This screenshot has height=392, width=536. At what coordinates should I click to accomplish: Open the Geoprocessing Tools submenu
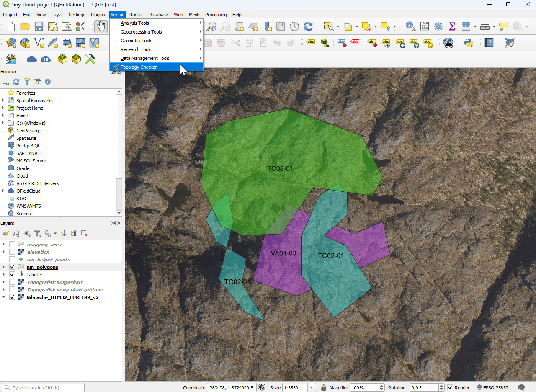[x=141, y=32]
